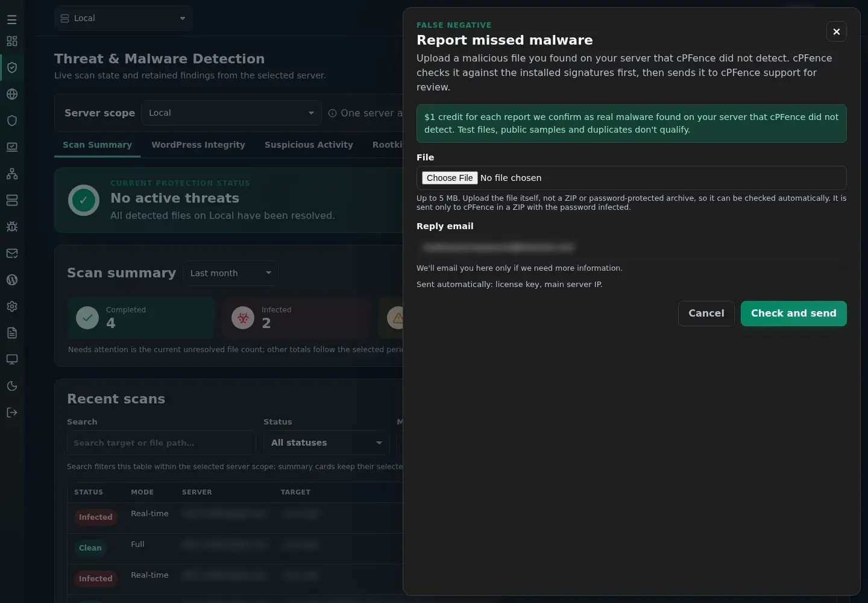Viewport: 868px width, 603px height.
Task: Click the 'Recent scans' heading
Action: tap(116, 399)
